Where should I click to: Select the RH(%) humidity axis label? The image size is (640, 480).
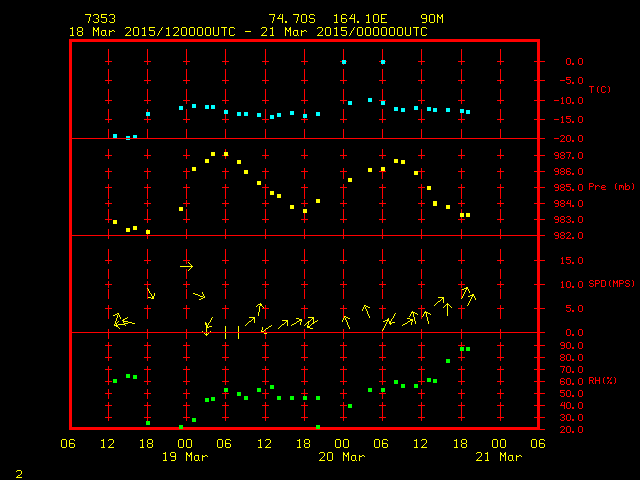[602, 381]
